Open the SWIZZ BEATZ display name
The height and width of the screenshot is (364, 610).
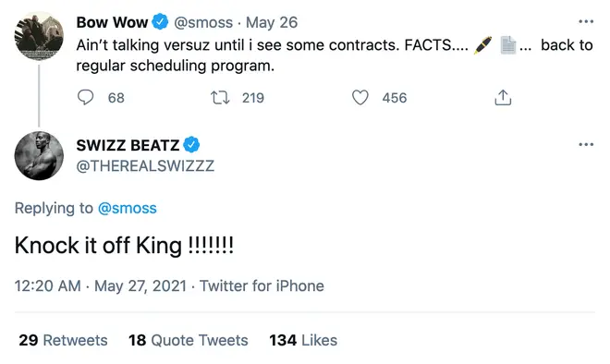[128, 145]
